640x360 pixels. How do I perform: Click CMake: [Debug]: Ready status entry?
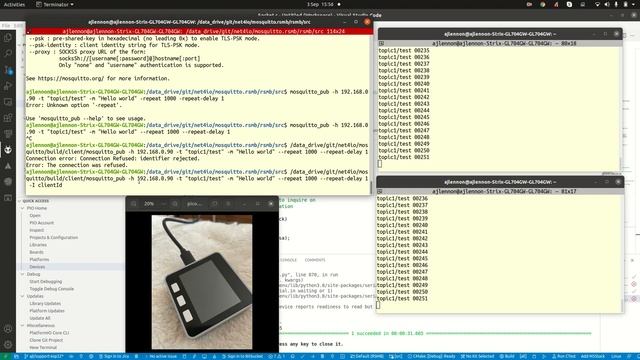click(431, 356)
